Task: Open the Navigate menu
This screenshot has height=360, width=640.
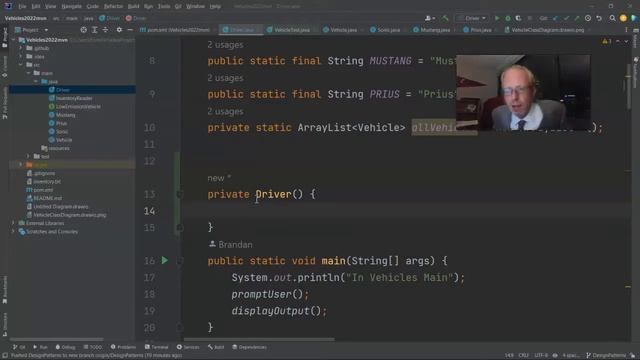Action: tap(71, 6)
